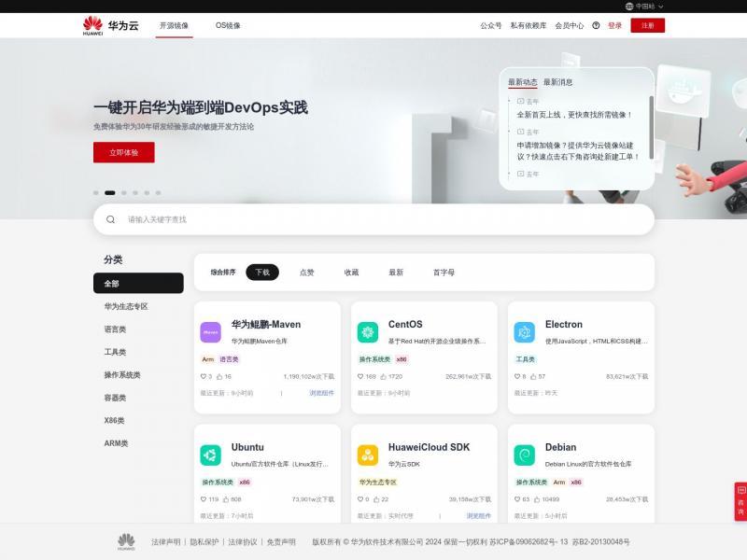Click the 华为鲲鹏-Maven purple icon
Screen dimensions: 747x560
tap(211, 332)
